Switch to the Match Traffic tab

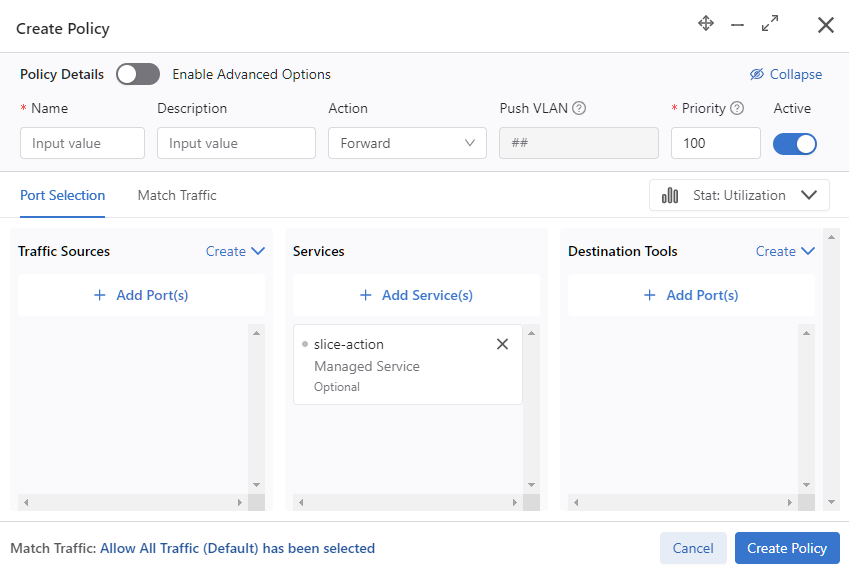[177, 195]
